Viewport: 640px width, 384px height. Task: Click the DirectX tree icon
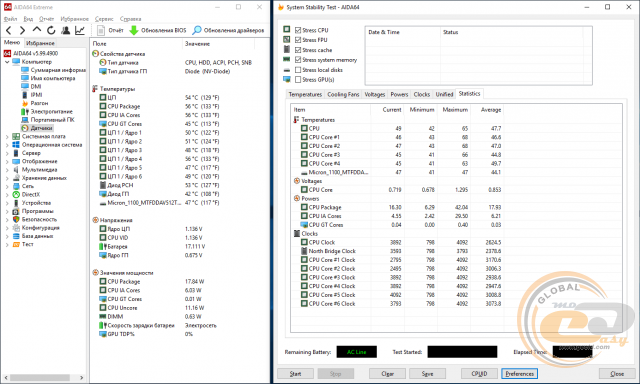coord(16,195)
